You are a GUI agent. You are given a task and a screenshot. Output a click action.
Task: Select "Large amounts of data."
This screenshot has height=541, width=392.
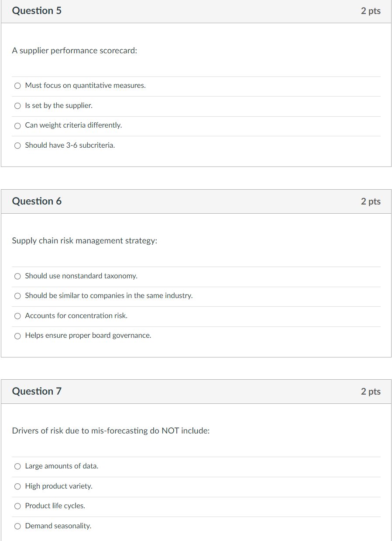click(x=17, y=466)
